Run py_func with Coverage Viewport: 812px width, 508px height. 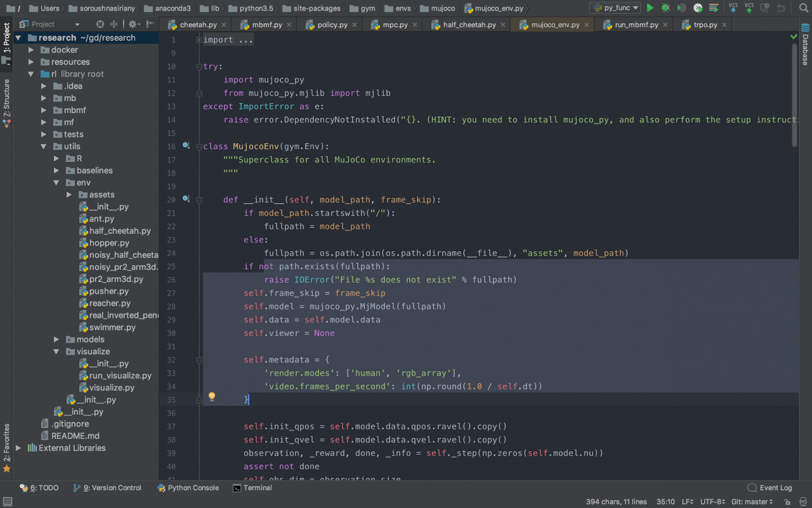coord(681,8)
